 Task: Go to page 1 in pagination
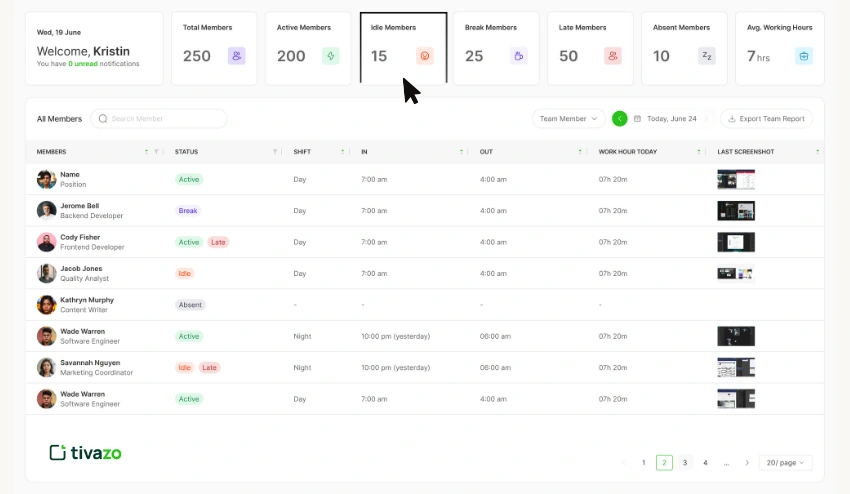[643, 463]
